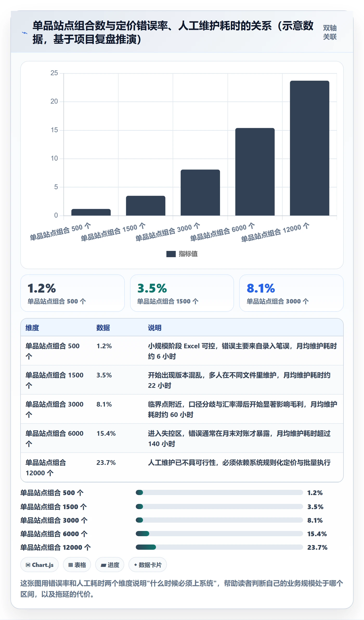Viewport: 364px width, 620px height.
Task: Open the 8.1% data card
Action: (291, 293)
